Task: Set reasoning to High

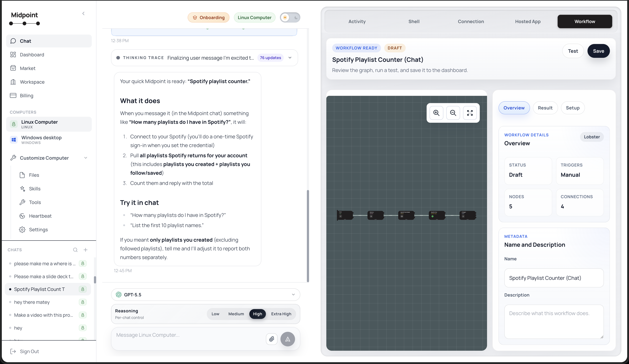Action: click(x=257, y=314)
